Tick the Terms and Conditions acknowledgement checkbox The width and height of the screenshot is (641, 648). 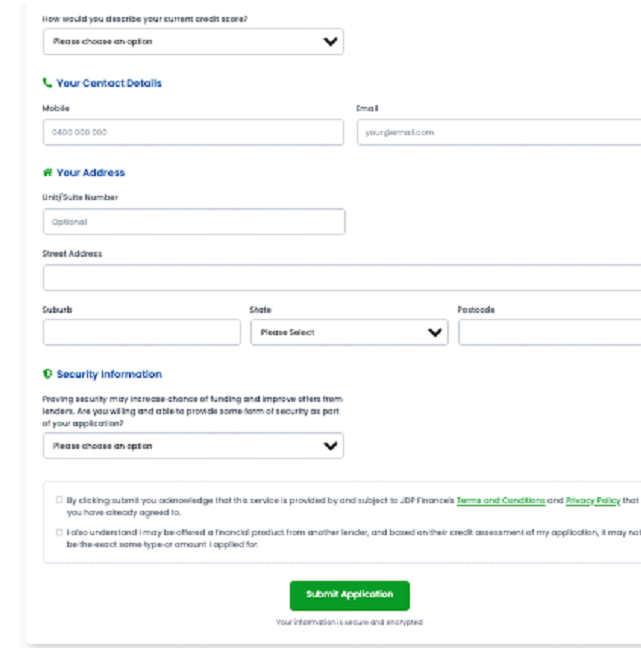[59, 499]
